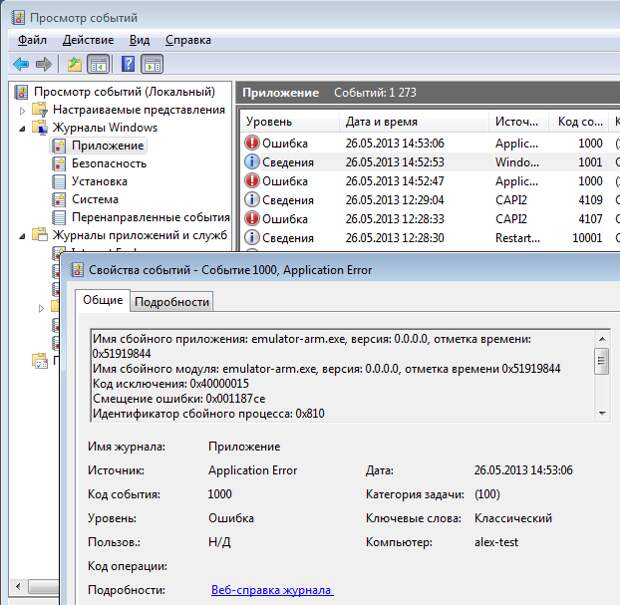Select Перенаправленные события in tree
Viewport: 620px width, 605px height.
(x=151, y=217)
